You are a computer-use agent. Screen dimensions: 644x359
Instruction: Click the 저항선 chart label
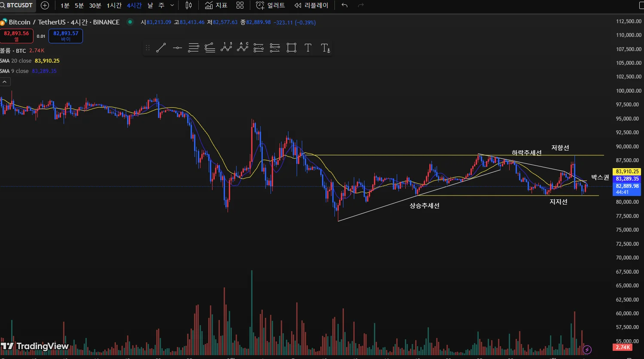click(560, 148)
